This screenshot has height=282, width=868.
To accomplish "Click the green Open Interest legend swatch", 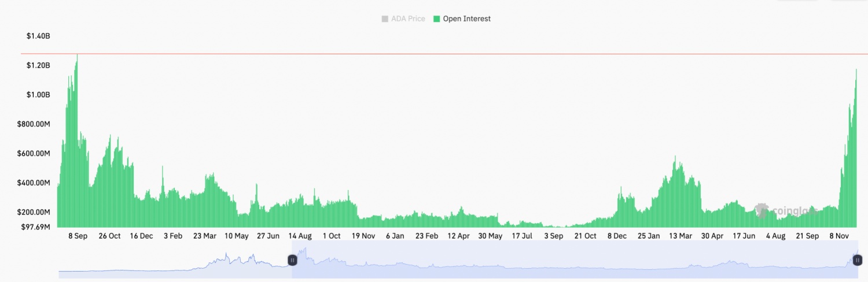I will (x=436, y=19).
